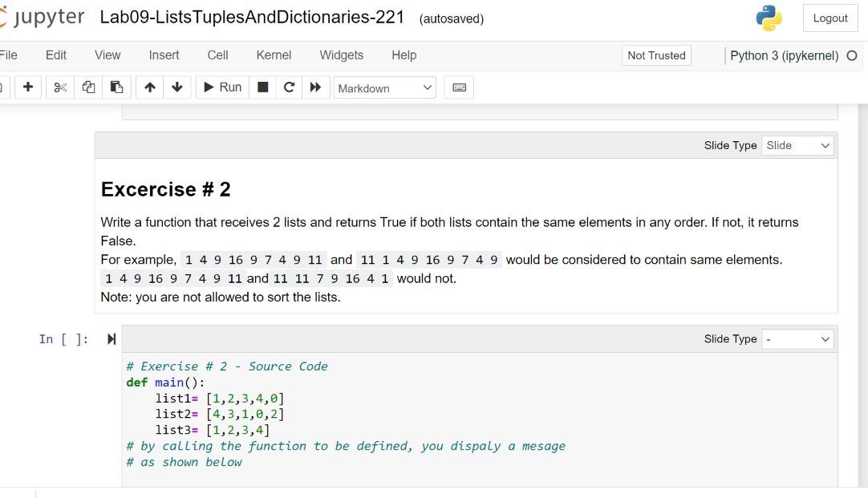Image resolution: width=868 pixels, height=498 pixels.
Task: Open the Insert menu
Action: (x=164, y=55)
